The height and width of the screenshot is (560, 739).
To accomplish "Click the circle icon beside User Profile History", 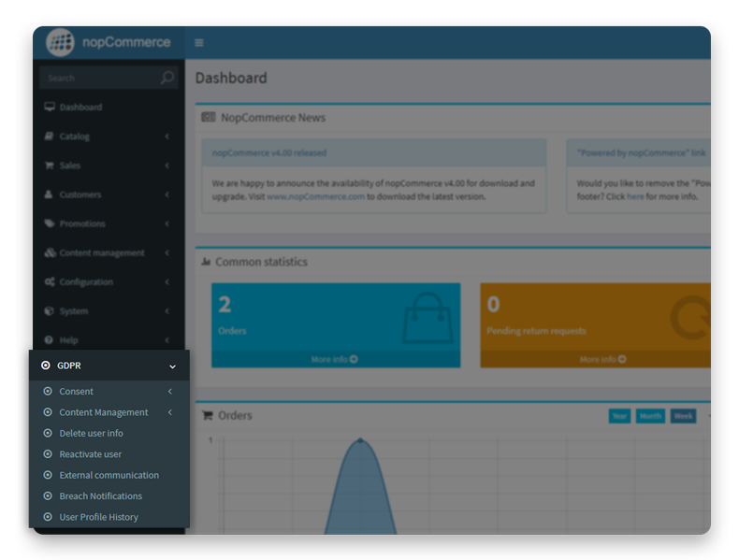I will [48, 517].
